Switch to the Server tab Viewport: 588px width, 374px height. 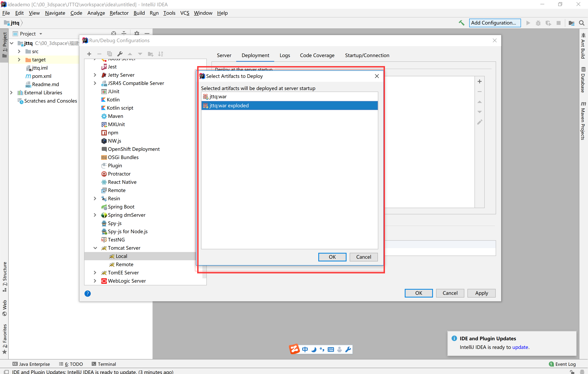[x=224, y=56]
